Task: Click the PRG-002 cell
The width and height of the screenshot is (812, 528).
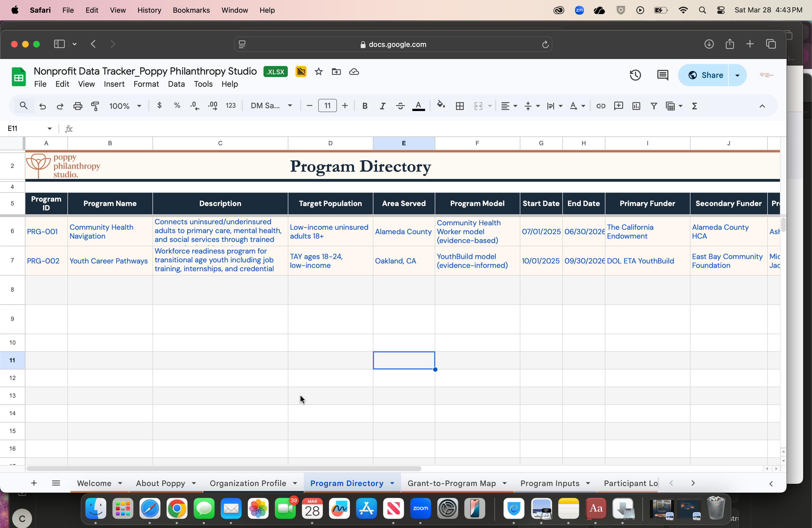Action: coord(46,261)
